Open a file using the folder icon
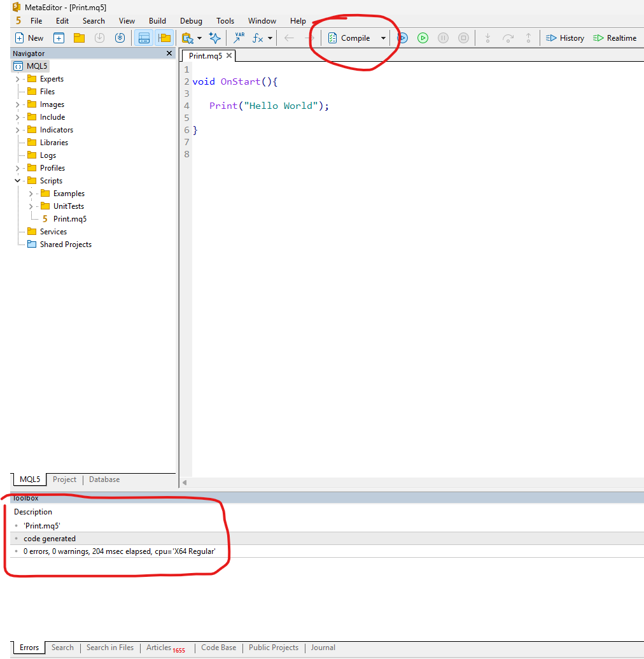The width and height of the screenshot is (644, 659). [x=79, y=38]
